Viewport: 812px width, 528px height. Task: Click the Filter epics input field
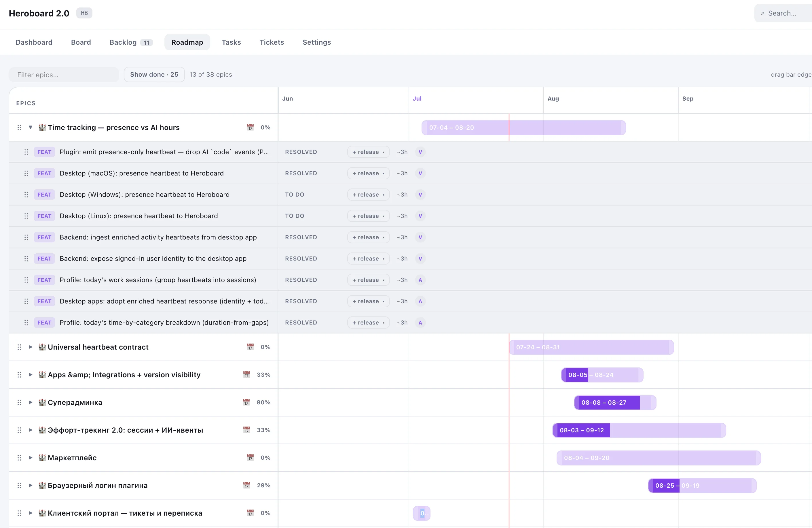click(64, 74)
